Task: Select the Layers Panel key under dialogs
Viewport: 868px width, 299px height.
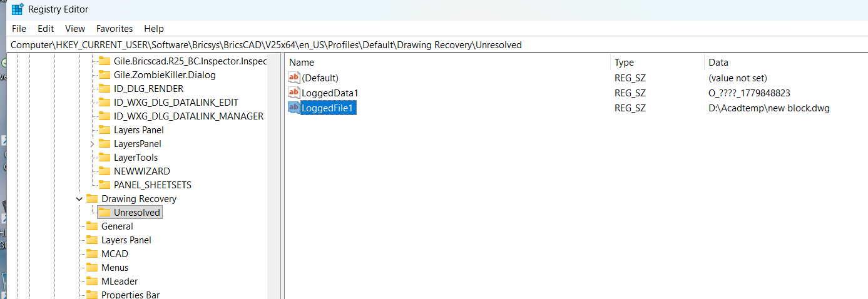Action: (x=139, y=130)
